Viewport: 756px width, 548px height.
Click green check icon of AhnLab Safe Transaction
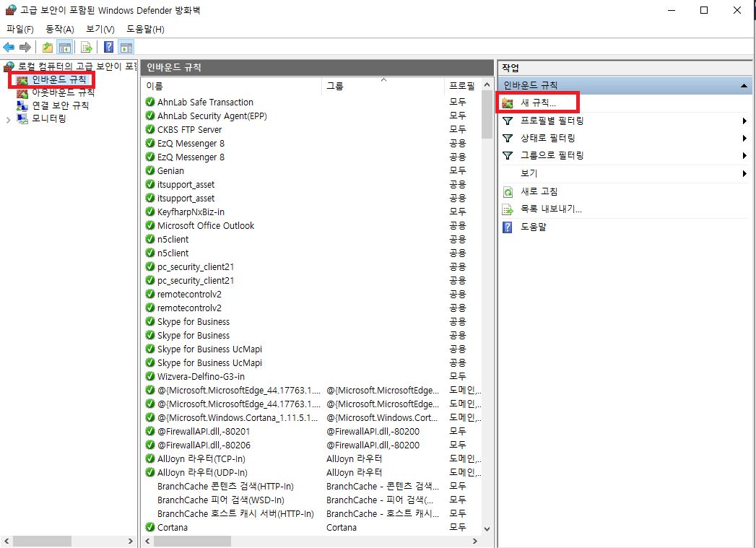coord(150,102)
